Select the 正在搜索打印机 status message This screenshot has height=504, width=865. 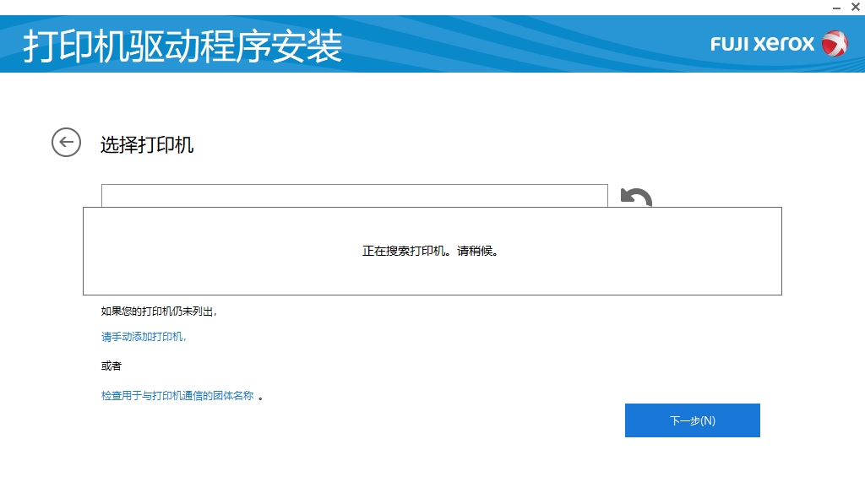432,251
